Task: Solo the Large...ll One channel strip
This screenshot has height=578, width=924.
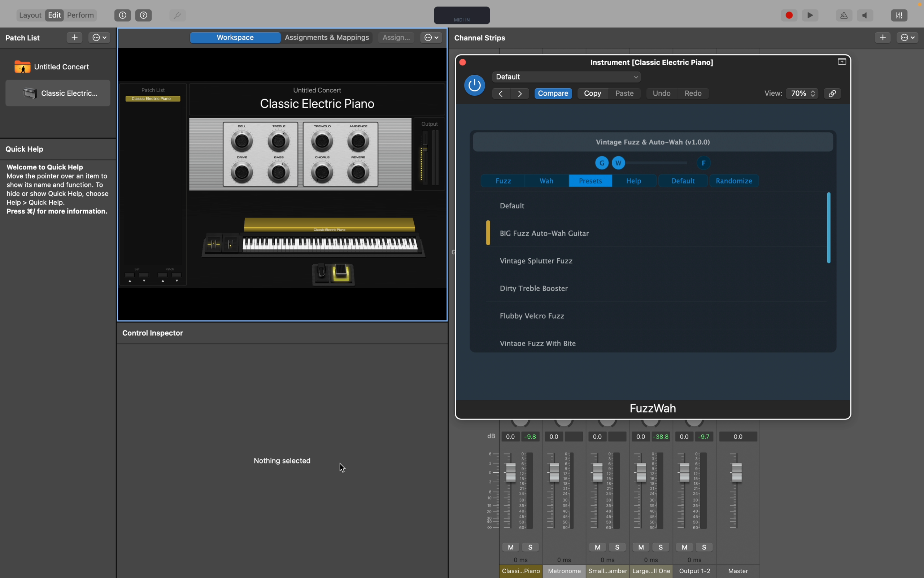Action: 661,547
